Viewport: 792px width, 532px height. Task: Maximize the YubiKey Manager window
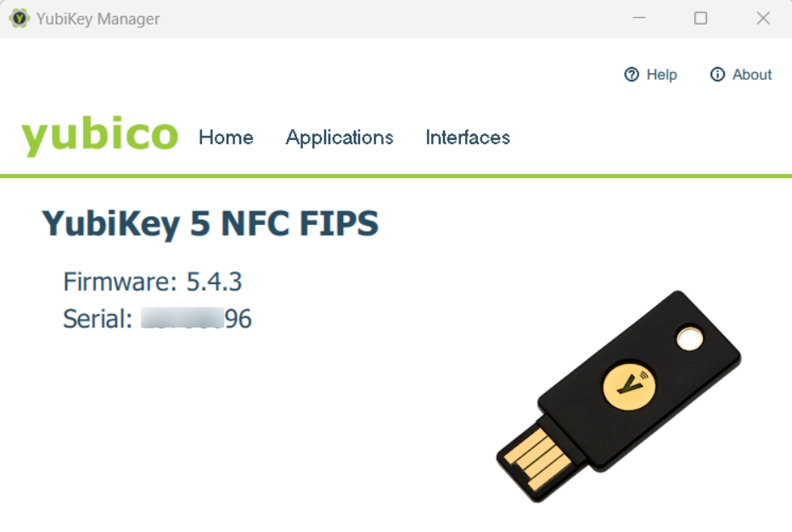[x=700, y=18]
